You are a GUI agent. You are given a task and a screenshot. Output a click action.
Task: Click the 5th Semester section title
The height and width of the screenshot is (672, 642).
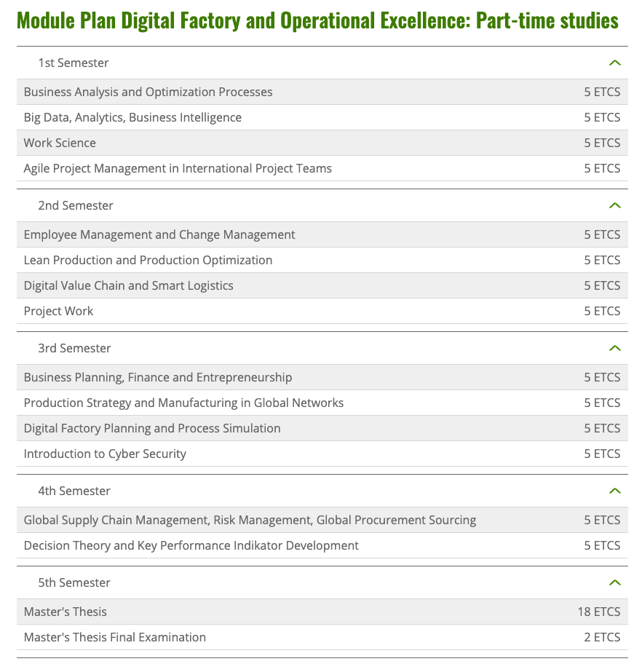point(74,583)
